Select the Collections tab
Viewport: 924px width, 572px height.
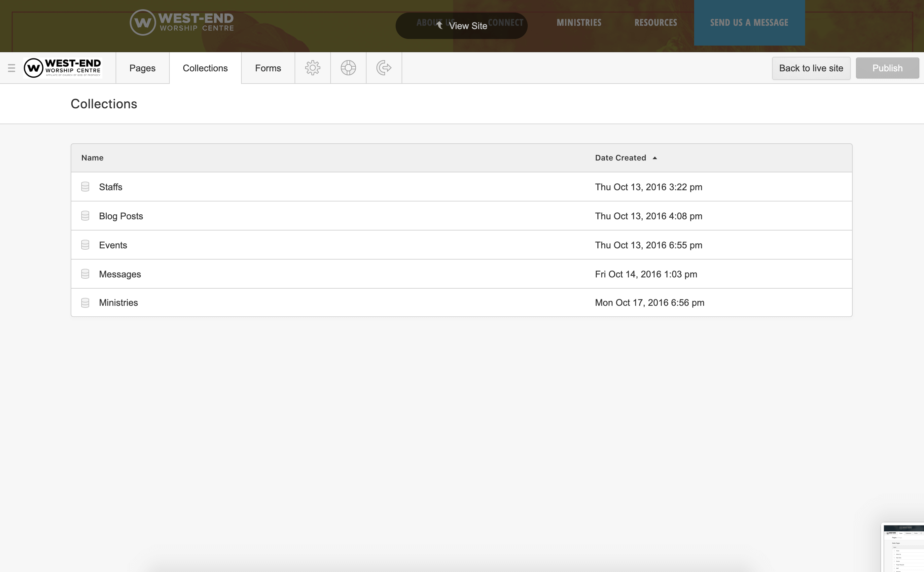click(205, 68)
